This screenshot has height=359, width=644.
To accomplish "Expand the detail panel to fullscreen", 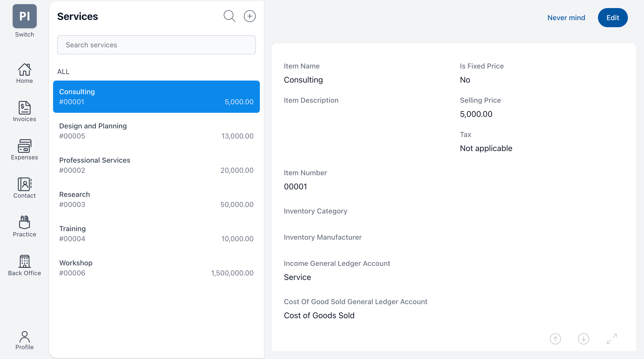I will [x=612, y=339].
